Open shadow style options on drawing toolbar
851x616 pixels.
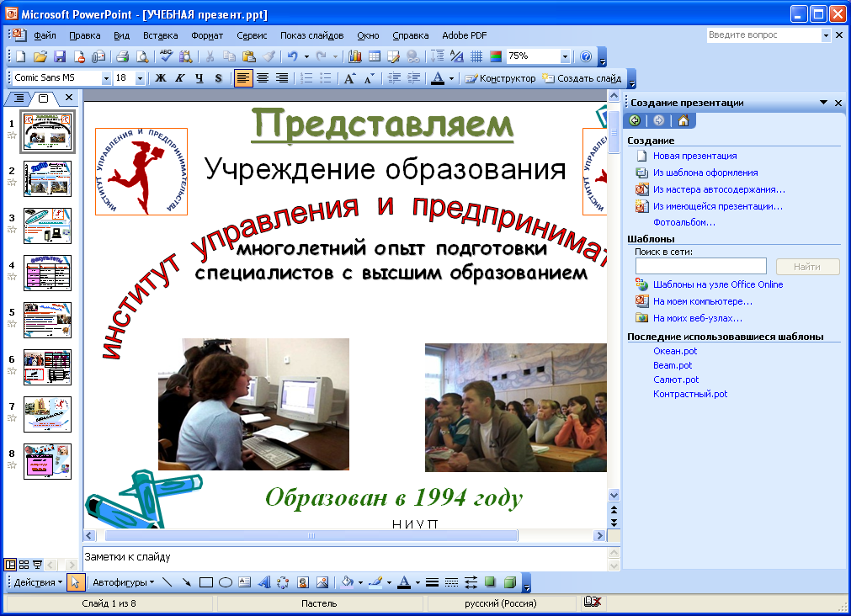coord(490,582)
